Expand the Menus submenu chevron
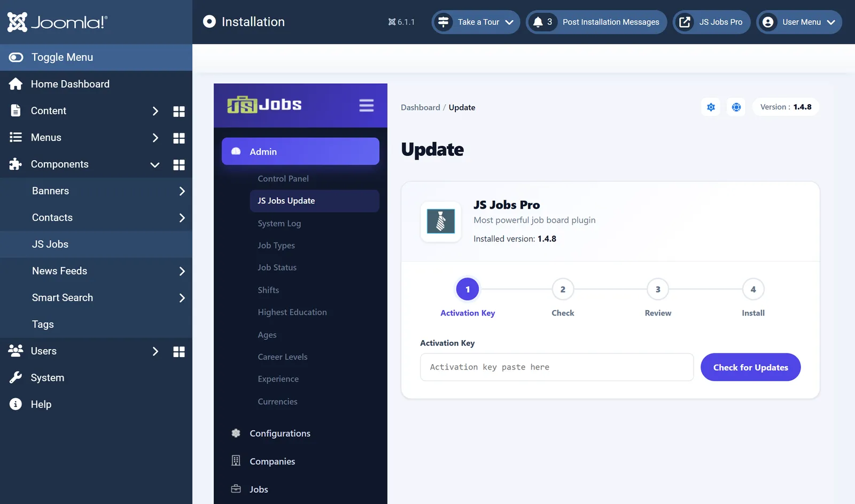This screenshot has height=504, width=855. [155, 138]
